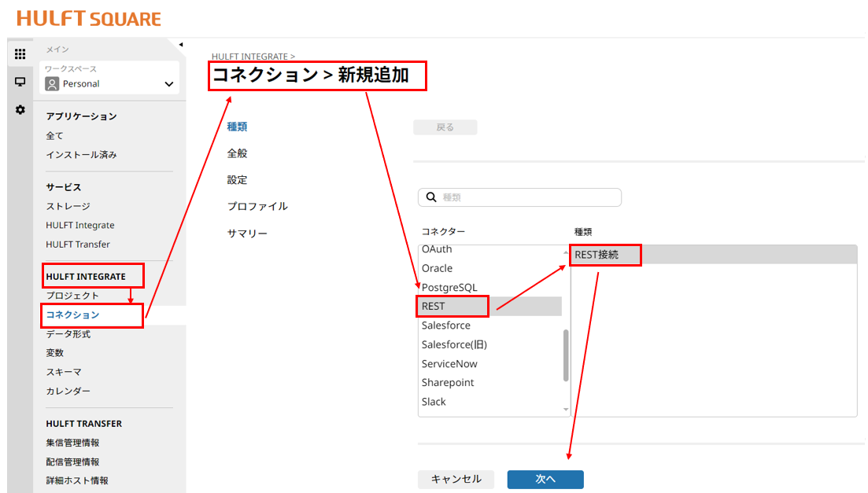Focus the 種類 search field

[x=519, y=197]
